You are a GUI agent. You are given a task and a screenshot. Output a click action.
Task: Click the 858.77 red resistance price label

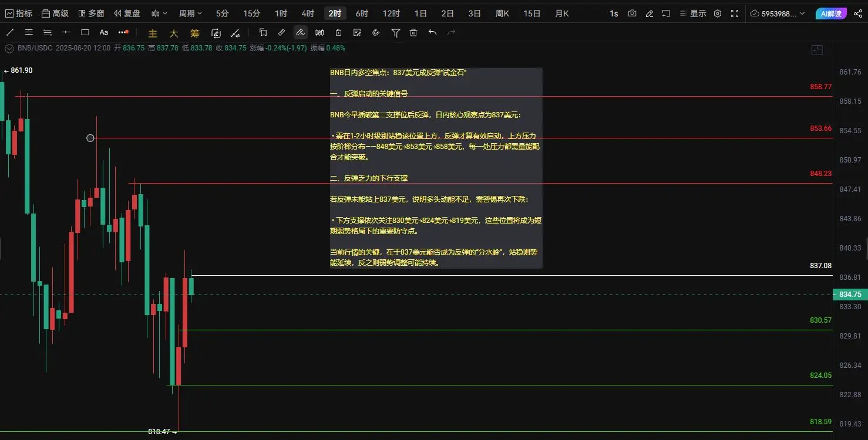point(820,86)
